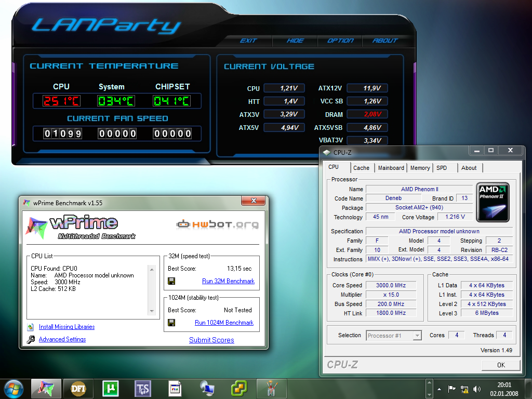
Task: Click Run 1024M Benchmark link
Action: pyautogui.click(x=224, y=323)
